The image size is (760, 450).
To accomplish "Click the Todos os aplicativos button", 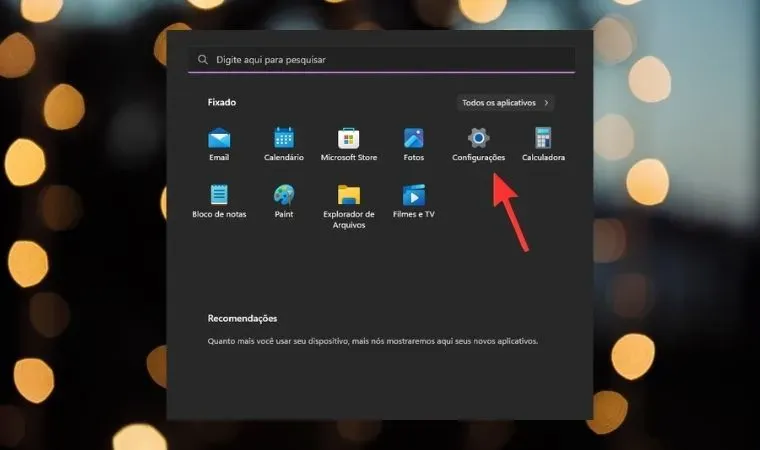I will (505, 103).
